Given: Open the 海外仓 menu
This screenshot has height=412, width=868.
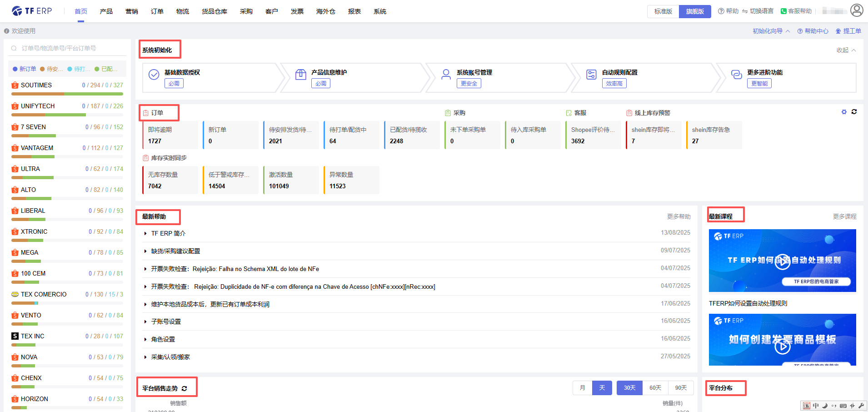Looking at the screenshot, I should pos(325,11).
